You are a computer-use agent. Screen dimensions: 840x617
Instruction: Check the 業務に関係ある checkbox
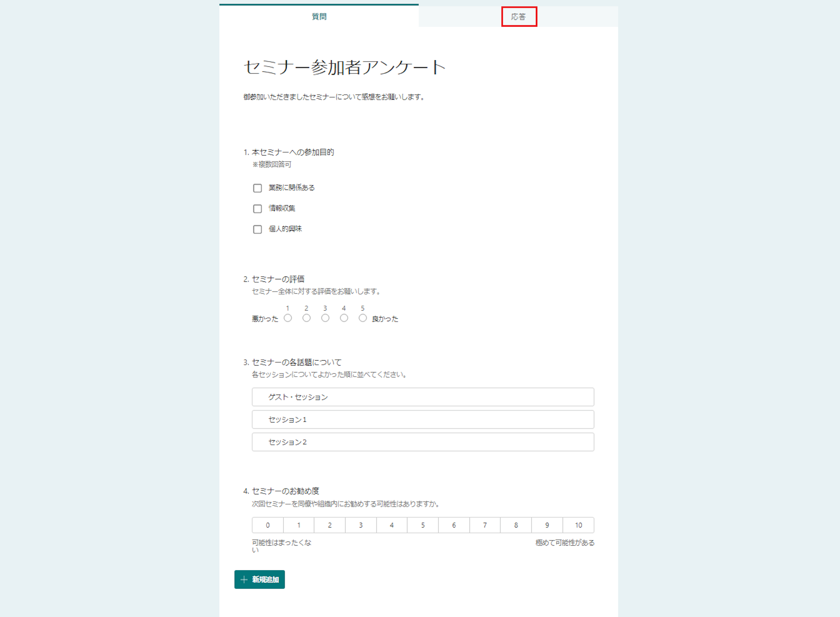point(257,188)
